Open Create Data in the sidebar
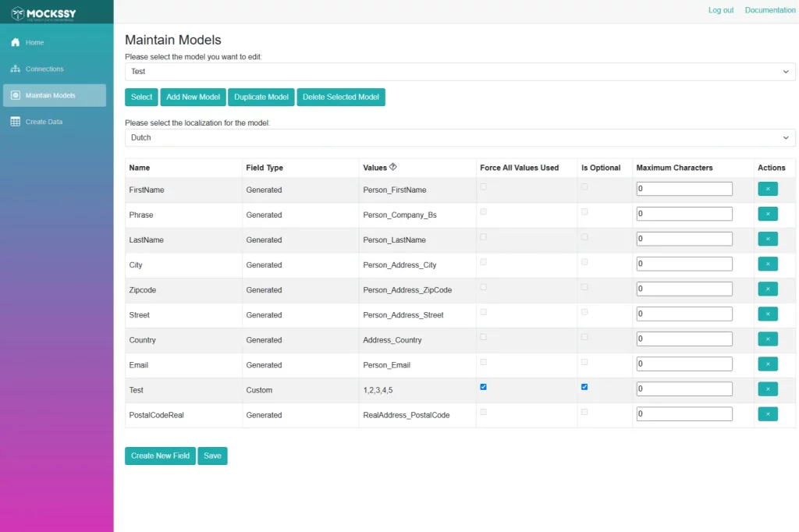 55,122
